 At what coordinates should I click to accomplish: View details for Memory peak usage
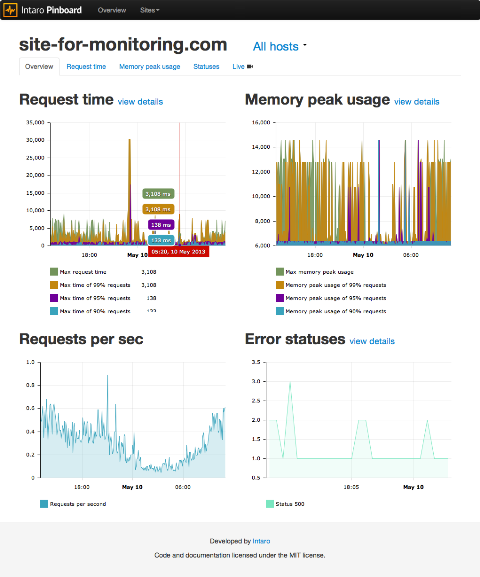point(417,102)
